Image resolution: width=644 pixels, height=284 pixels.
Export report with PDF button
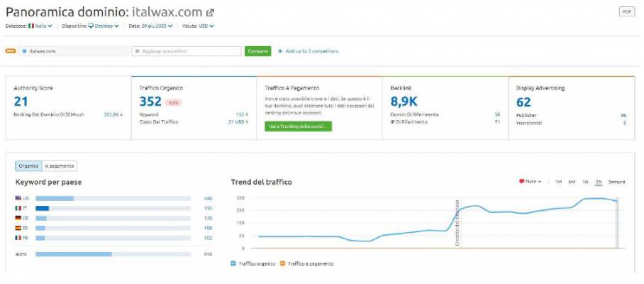point(626,11)
